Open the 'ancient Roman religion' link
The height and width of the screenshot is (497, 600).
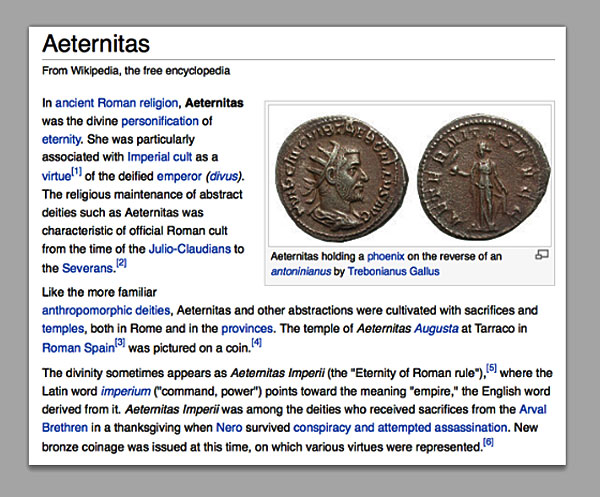point(116,103)
